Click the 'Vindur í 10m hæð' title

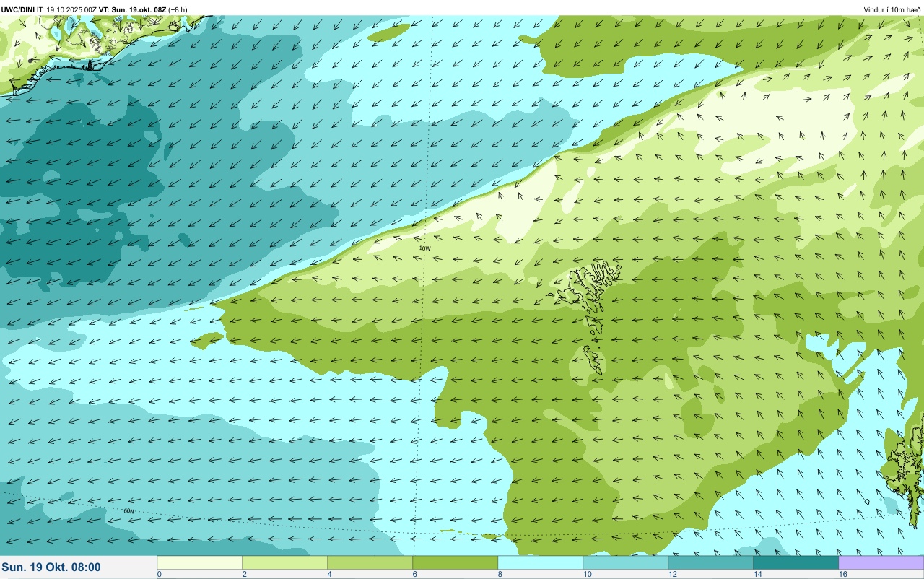(x=892, y=9)
